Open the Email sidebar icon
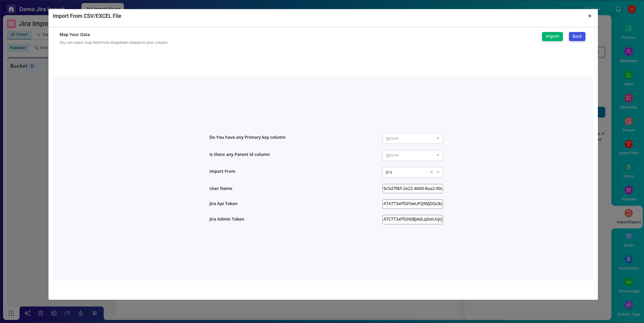The height and width of the screenshot is (323, 644). point(629,236)
